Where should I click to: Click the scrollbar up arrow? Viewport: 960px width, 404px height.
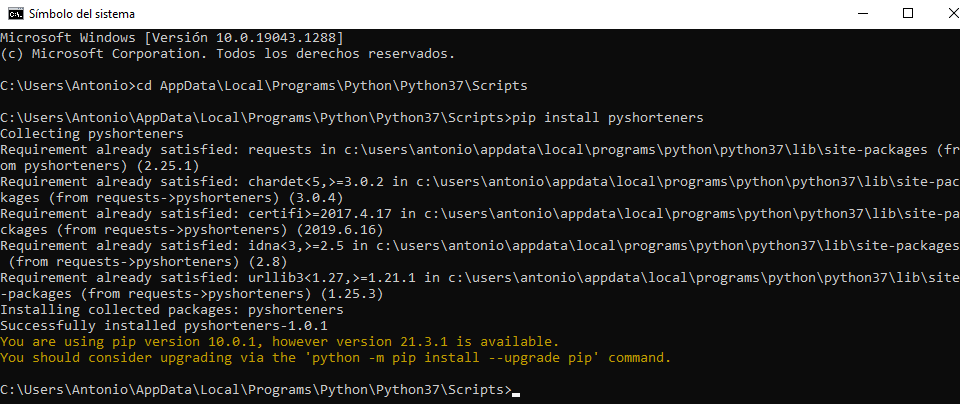[951, 37]
